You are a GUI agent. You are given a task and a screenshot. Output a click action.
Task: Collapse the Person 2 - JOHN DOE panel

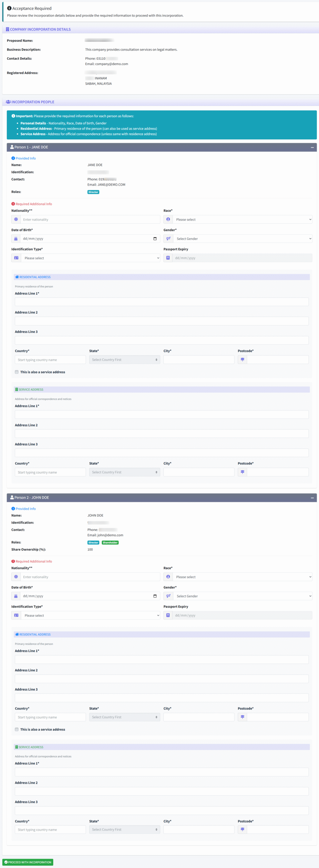pyautogui.click(x=312, y=498)
